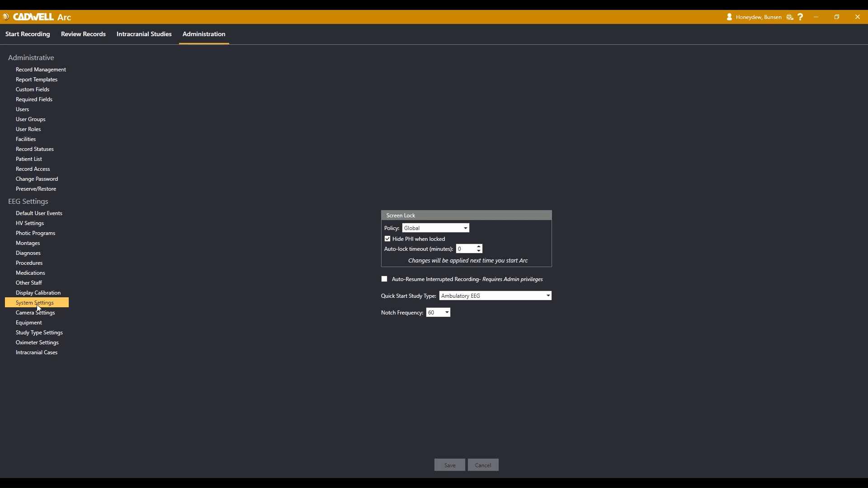This screenshot has height=488, width=868.
Task: Navigate to Change Password
Action: click(x=37, y=178)
